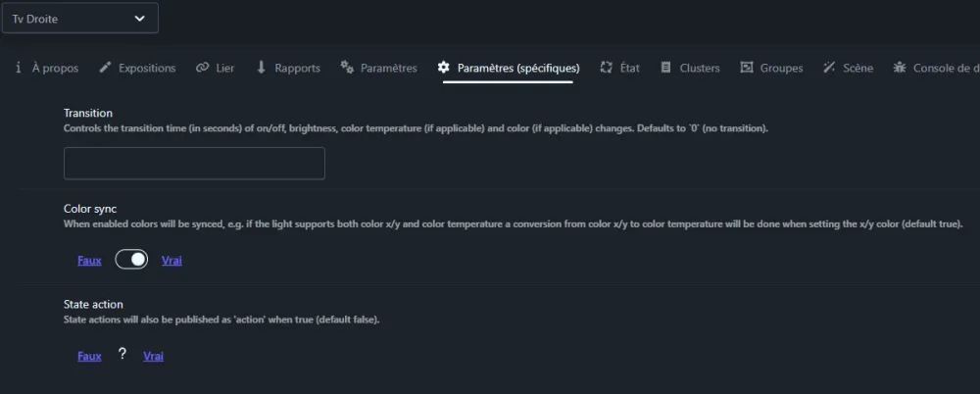Click the chain link icon for Lier
Screen dimensions: 980x394
202,68
